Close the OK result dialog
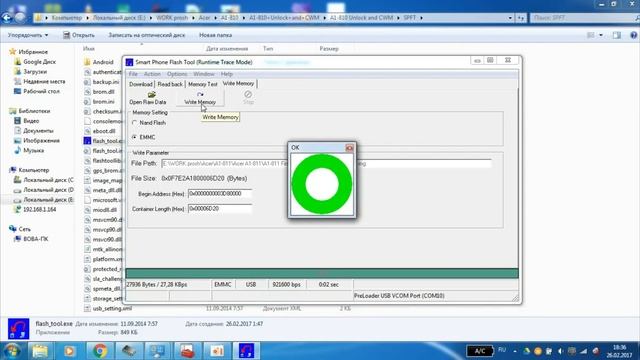 349,148
